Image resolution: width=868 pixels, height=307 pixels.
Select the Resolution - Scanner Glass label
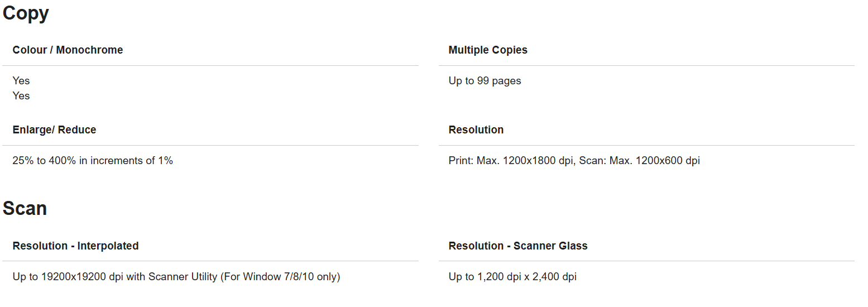518,246
